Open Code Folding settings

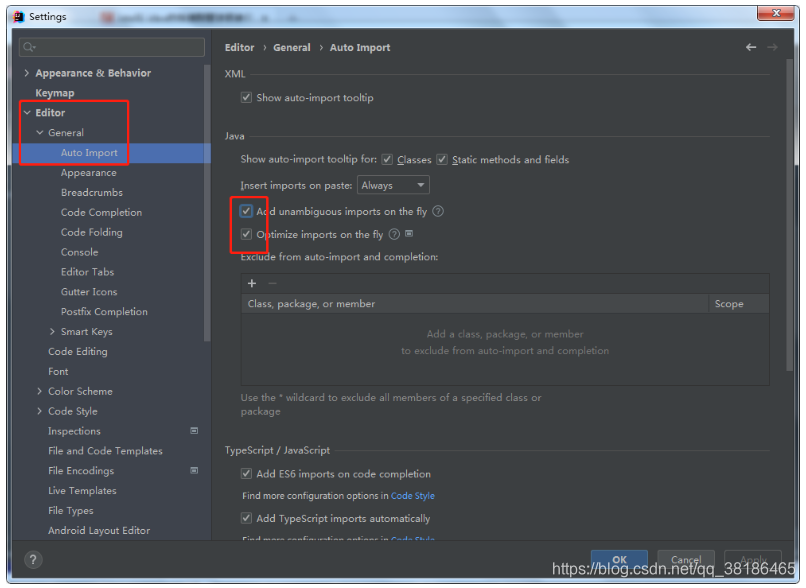[91, 232]
